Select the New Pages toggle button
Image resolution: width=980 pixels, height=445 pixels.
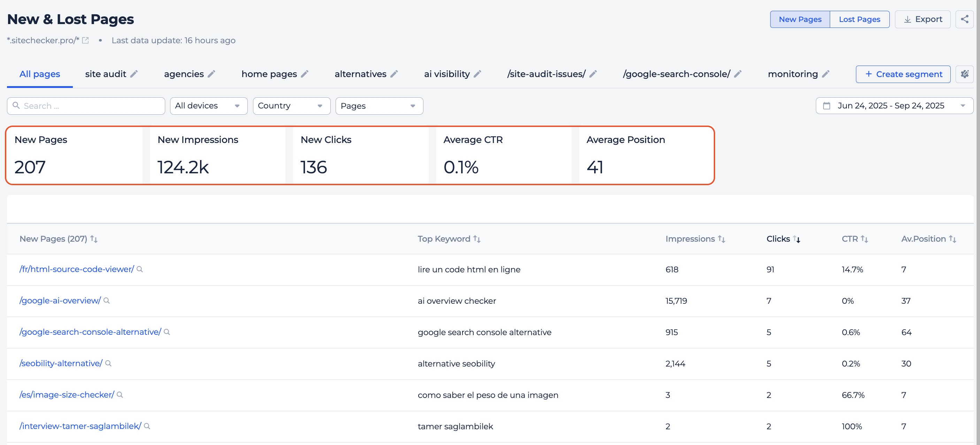click(800, 19)
